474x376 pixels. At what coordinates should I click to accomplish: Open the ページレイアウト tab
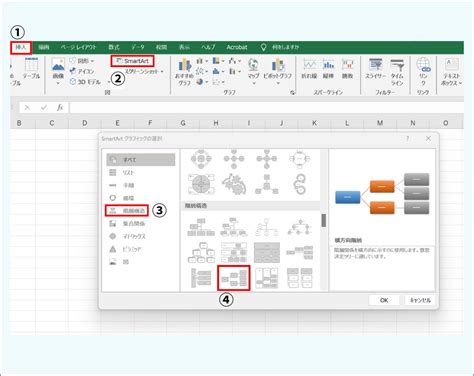click(78, 47)
